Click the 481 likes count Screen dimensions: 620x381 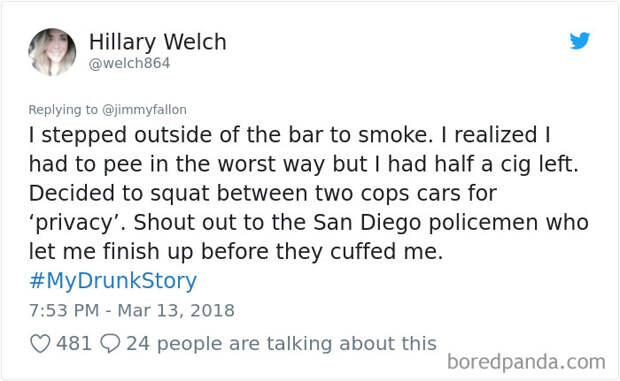click(74, 343)
